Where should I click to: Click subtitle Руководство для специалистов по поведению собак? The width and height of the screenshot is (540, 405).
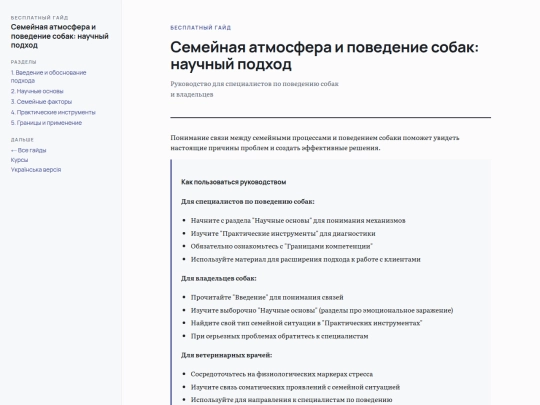pos(255,89)
